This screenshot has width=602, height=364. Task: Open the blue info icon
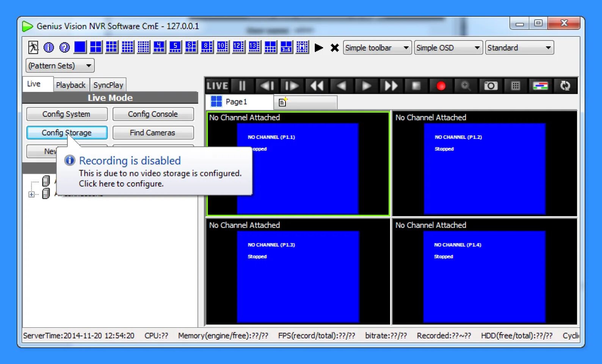pos(49,47)
